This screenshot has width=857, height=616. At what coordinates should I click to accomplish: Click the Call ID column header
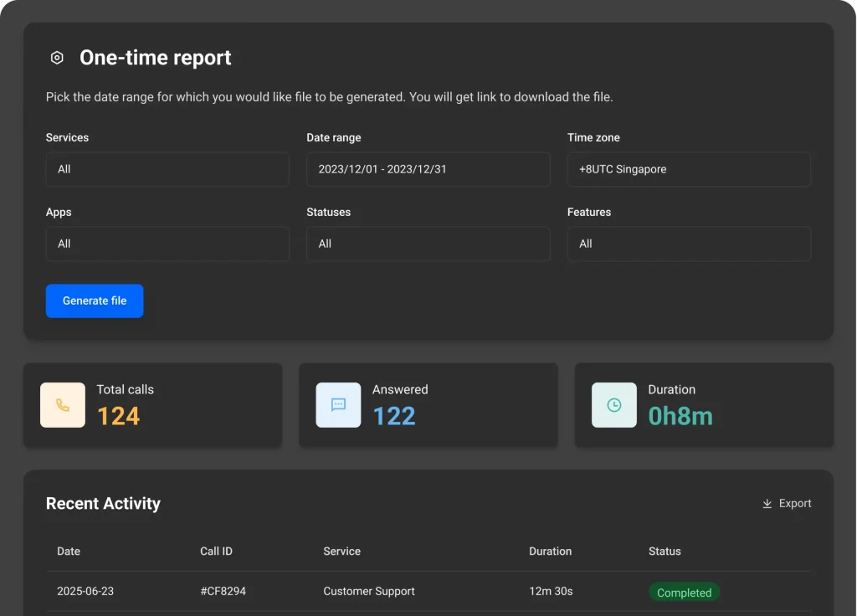coord(216,552)
